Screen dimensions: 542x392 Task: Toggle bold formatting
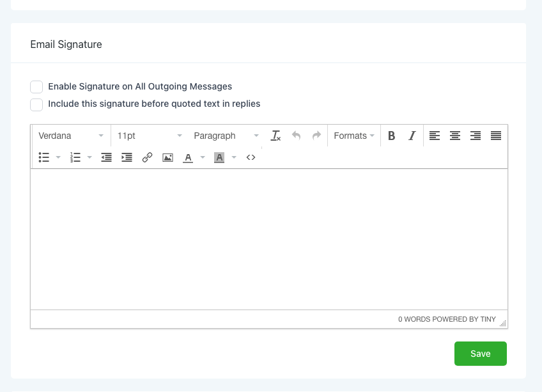pyautogui.click(x=391, y=136)
